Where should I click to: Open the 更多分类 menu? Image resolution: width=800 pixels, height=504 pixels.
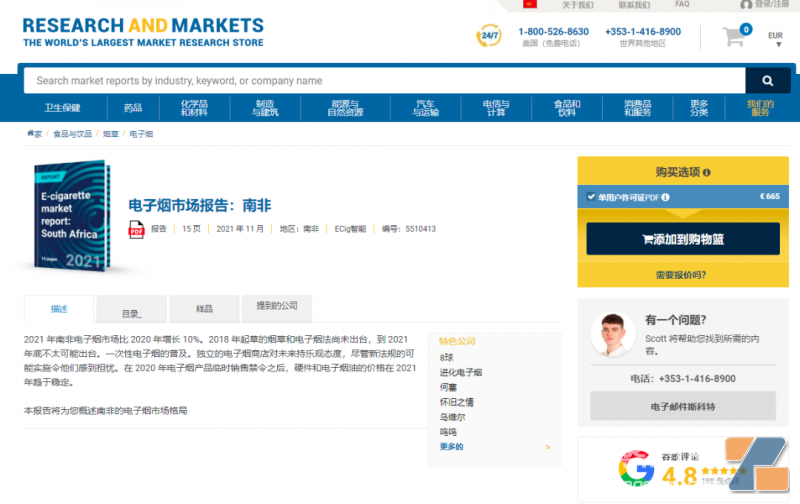pos(699,108)
